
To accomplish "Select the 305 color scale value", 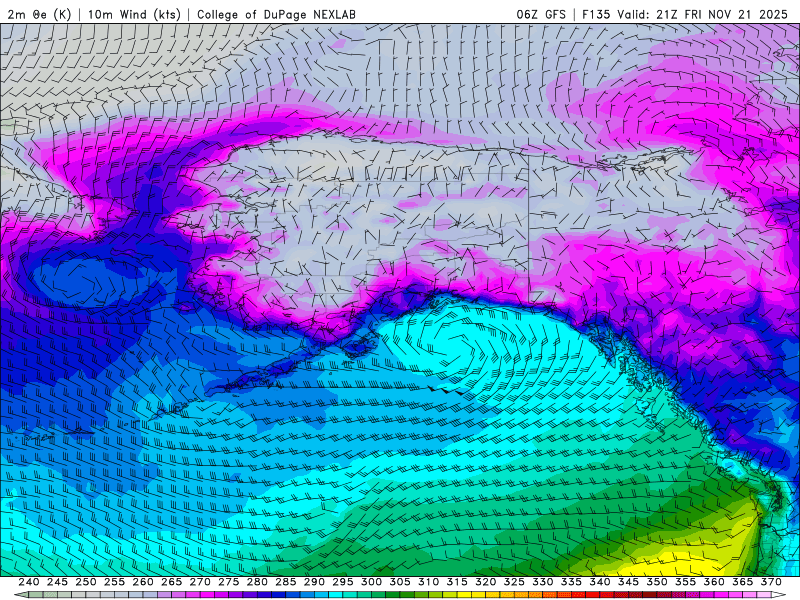I will coord(400,582).
